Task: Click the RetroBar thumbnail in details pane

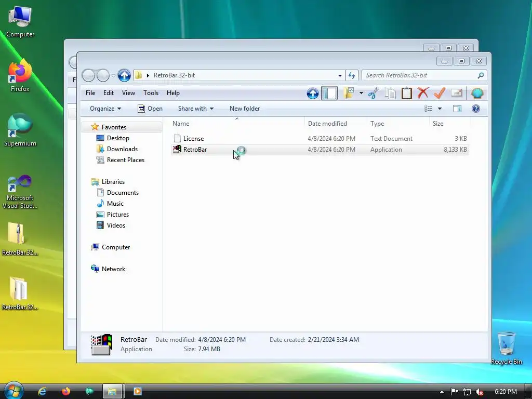Action: (101, 345)
